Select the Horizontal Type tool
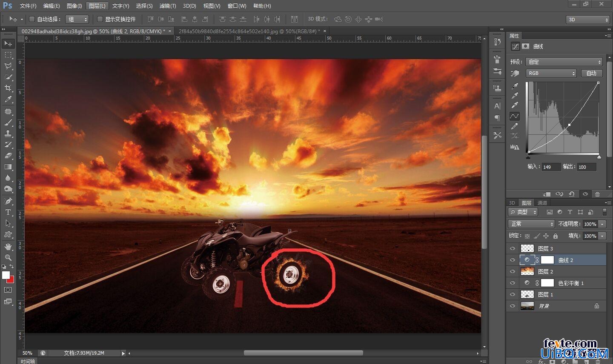613x364 pixels. (8, 212)
